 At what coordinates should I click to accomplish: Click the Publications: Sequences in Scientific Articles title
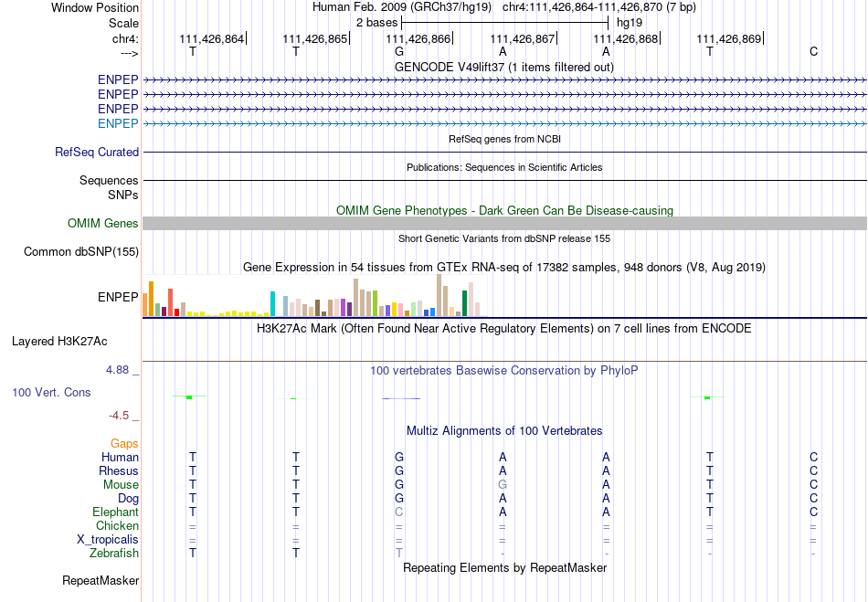click(504, 168)
